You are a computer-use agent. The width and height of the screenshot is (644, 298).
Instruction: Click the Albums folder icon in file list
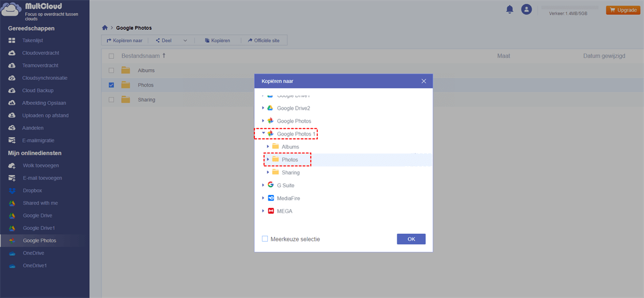pyautogui.click(x=126, y=70)
